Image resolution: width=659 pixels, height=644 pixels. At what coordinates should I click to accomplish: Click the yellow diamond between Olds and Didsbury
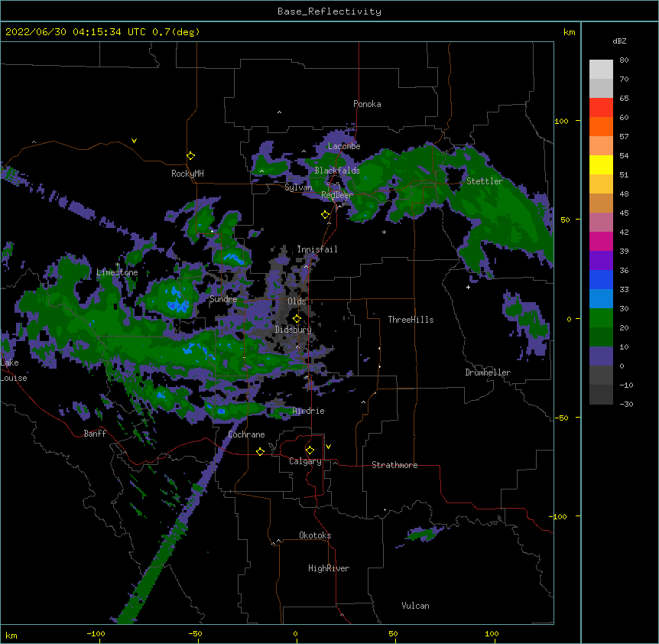click(297, 318)
